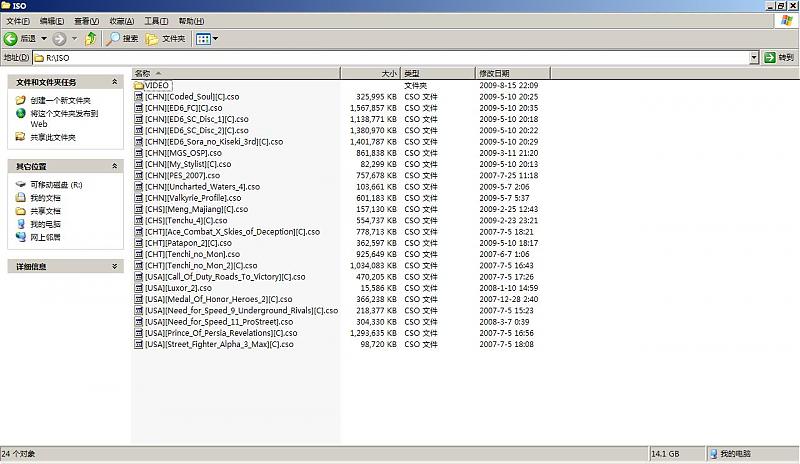
Task: Click file name Need_for_Speed_11_ProStreet
Action: tap(219, 322)
